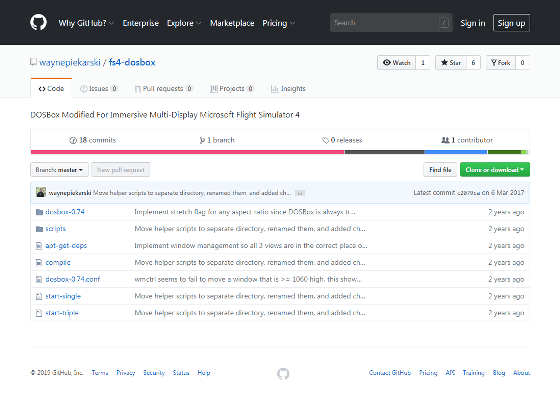The width and height of the screenshot is (560, 396).
Task: Select the compile file icon
Action: [39, 262]
